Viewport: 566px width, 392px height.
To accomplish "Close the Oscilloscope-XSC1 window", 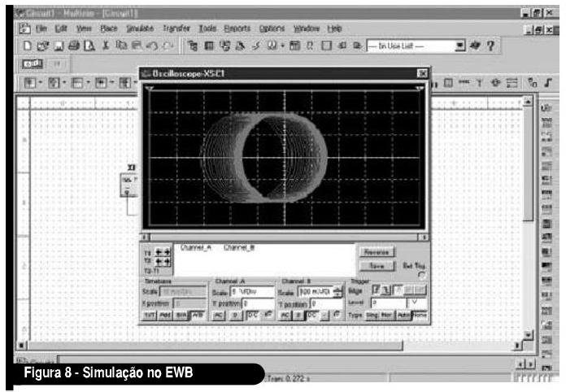I will click(x=421, y=74).
